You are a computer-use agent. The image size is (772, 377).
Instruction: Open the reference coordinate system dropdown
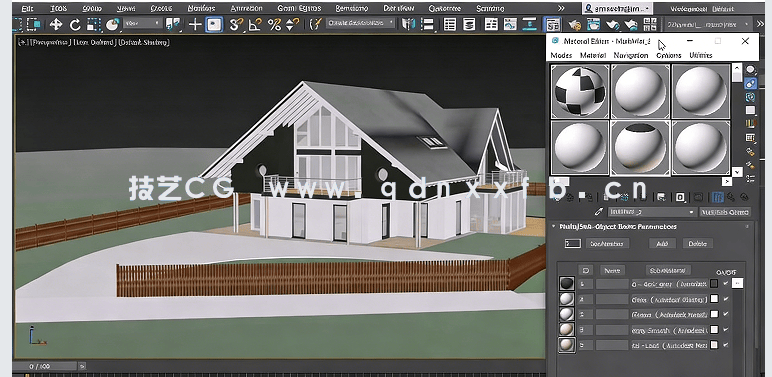tap(143, 23)
